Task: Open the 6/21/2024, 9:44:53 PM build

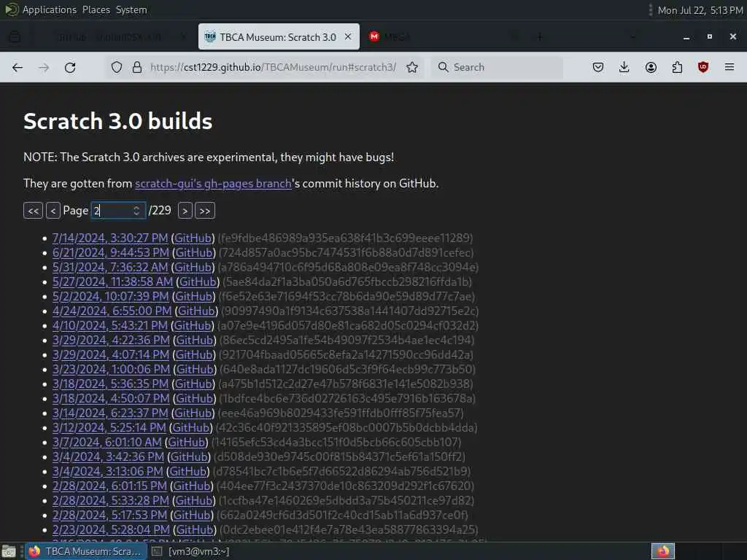Action: [111, 252]
